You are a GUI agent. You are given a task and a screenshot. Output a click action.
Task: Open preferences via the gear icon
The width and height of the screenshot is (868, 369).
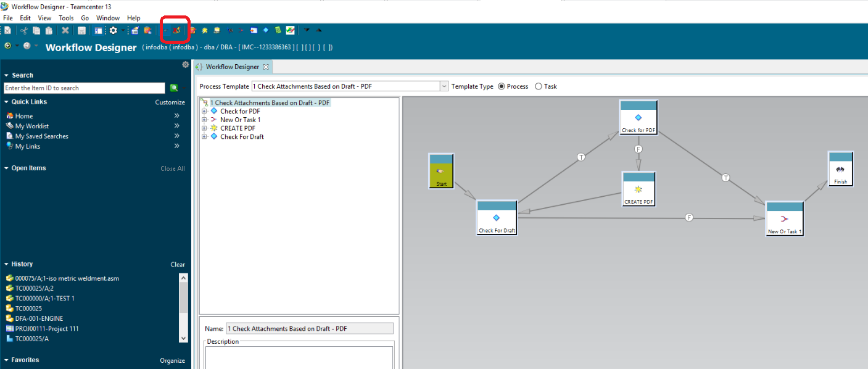(114, 30)
